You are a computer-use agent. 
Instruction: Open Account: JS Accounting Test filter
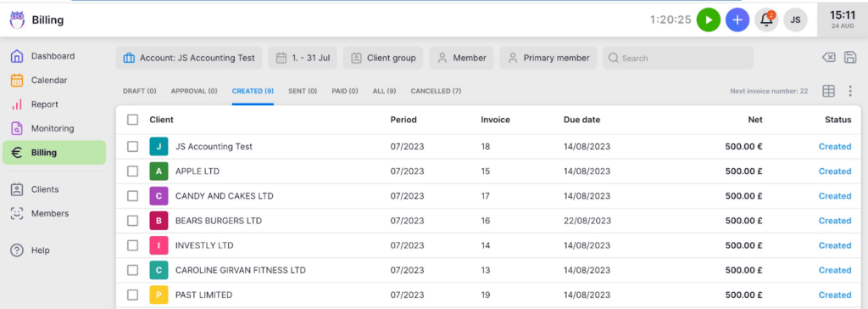pyautogui.click(x=189, y=58)
